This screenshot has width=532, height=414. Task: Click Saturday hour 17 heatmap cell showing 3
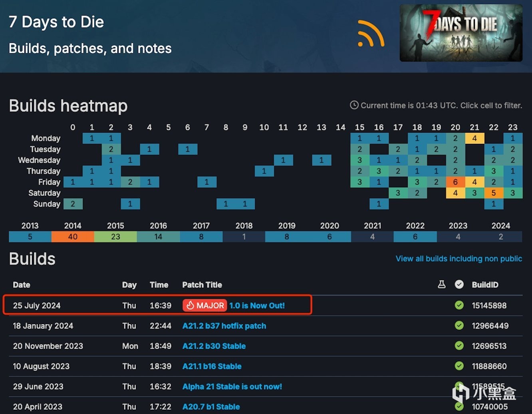(x=398, y=193)
